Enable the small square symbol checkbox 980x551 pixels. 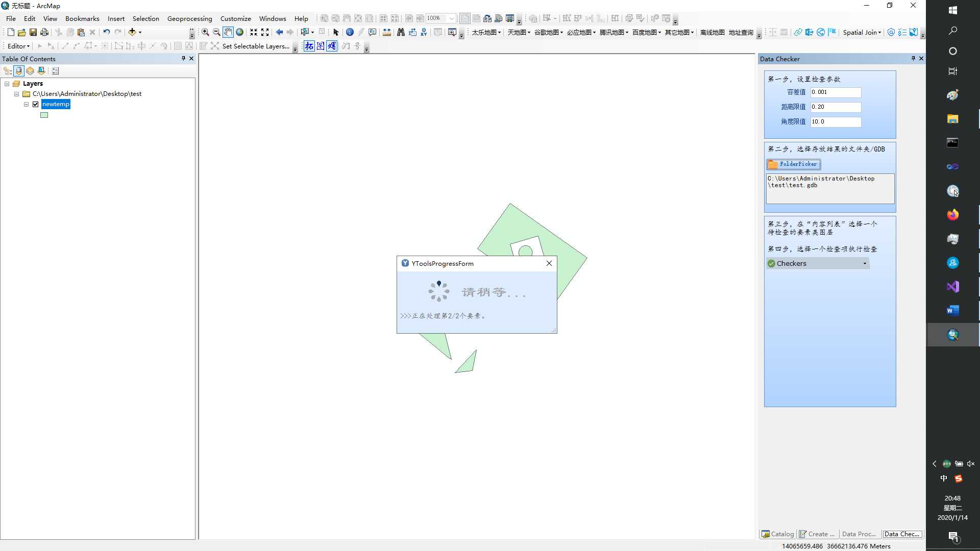click(44, 114)
